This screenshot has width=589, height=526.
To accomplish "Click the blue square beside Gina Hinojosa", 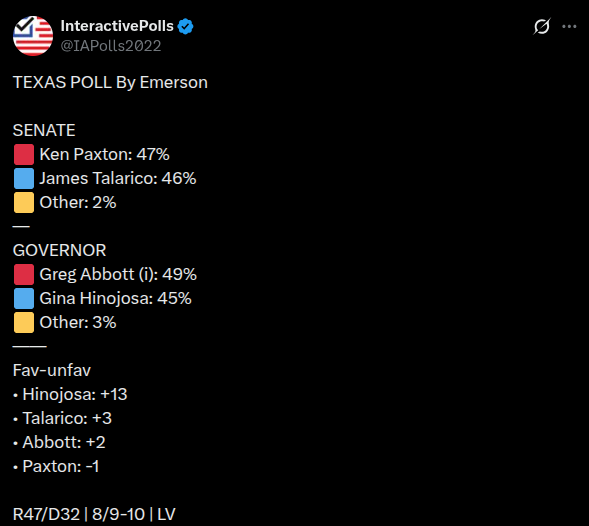I will [24, 298].
